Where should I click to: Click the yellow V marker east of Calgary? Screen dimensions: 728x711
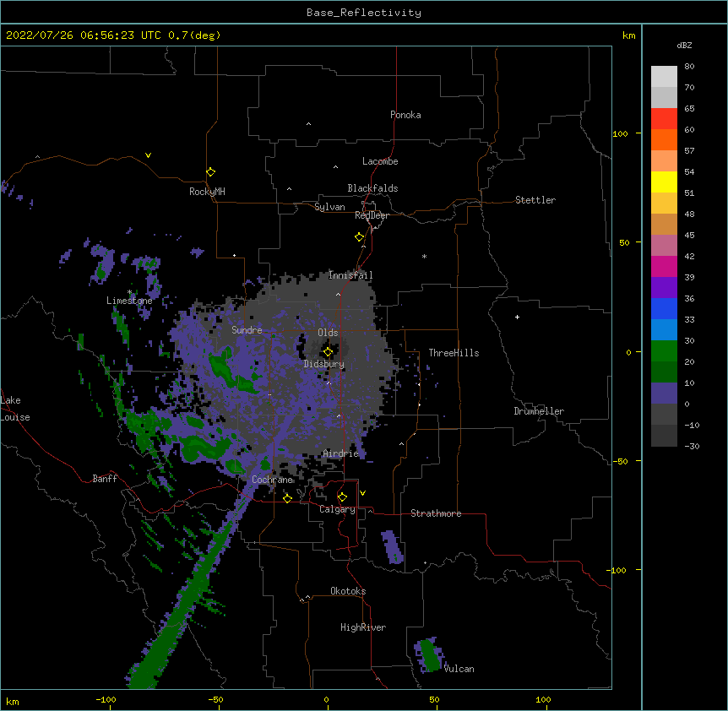[x=362, y=493]
